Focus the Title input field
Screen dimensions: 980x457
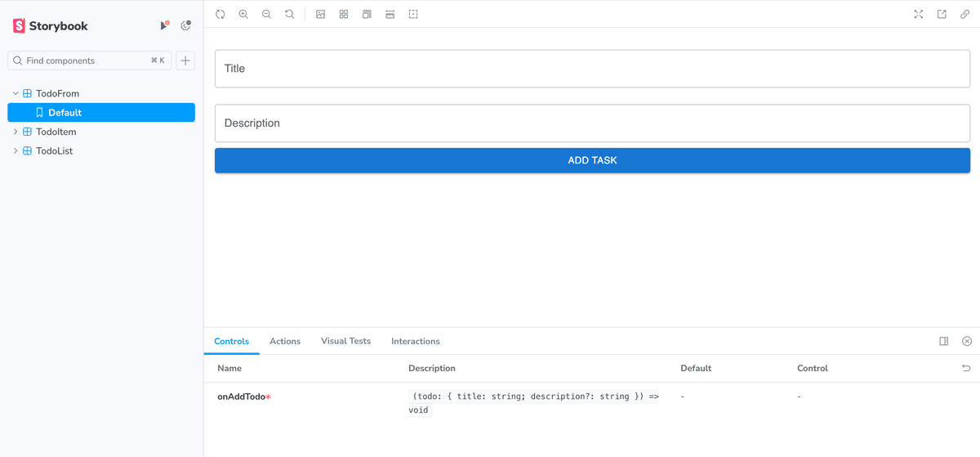coord(592,69)
